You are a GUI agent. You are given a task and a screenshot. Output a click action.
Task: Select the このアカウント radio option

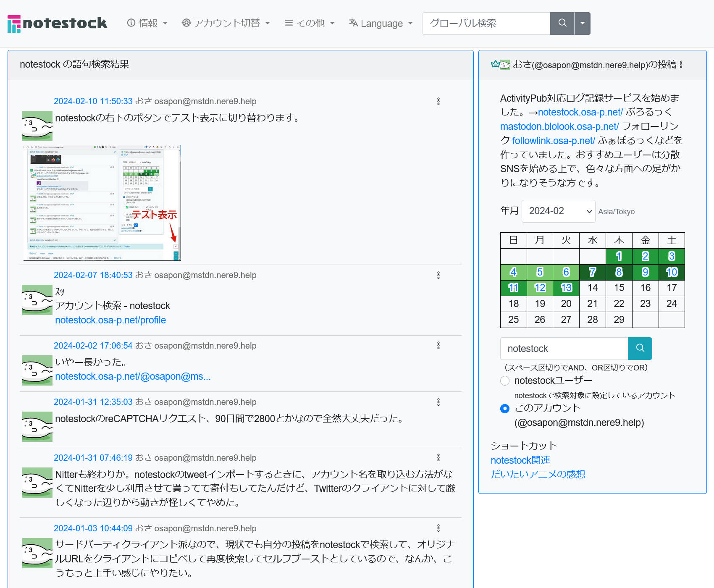tap(505, 409)
